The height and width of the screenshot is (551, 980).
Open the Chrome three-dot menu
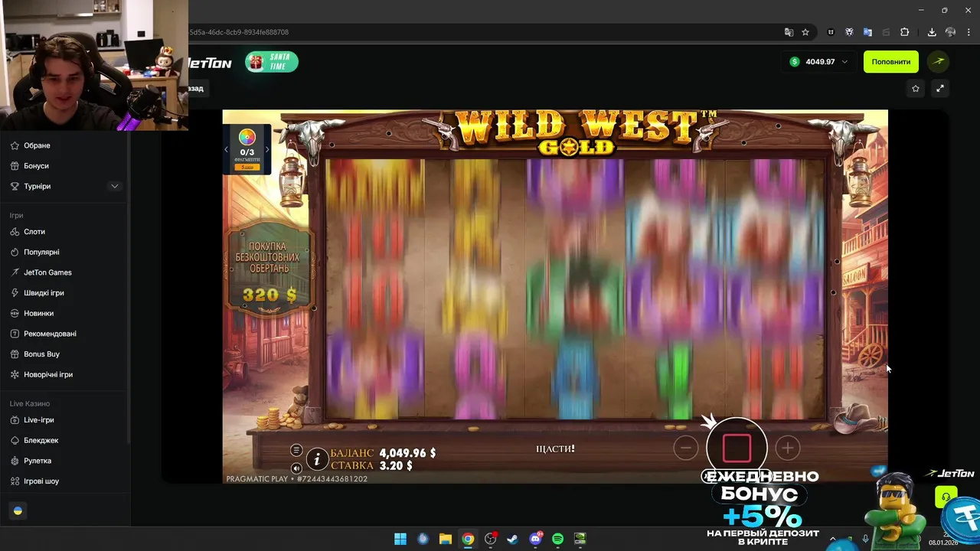point(969,32)
